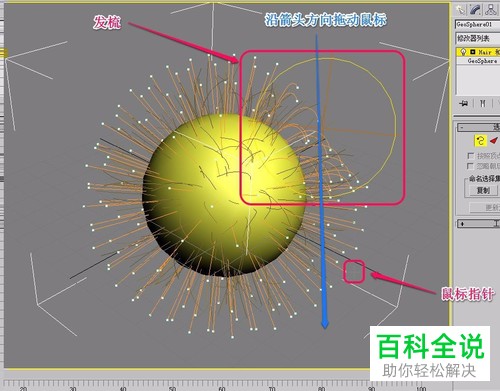Image resolution: width=500 pixels, height=391 pixels.
Task: Open the Create panel tab
Action: 461,9
